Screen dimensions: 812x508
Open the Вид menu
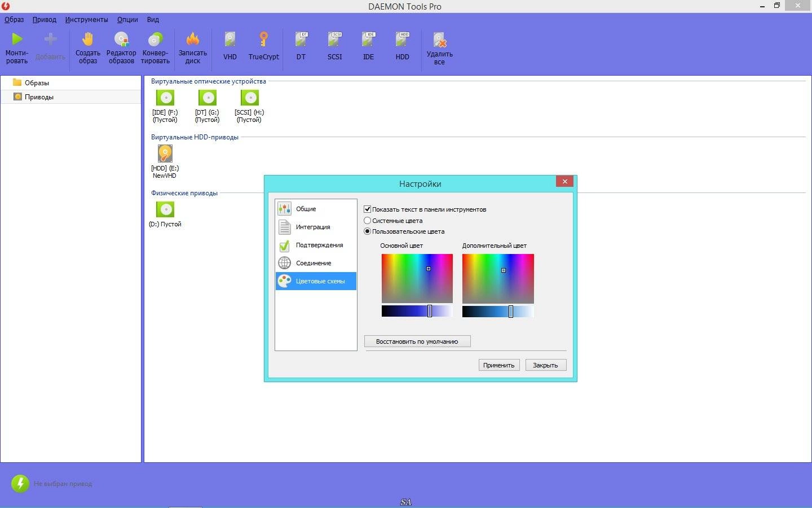click(x=153, y=19)
